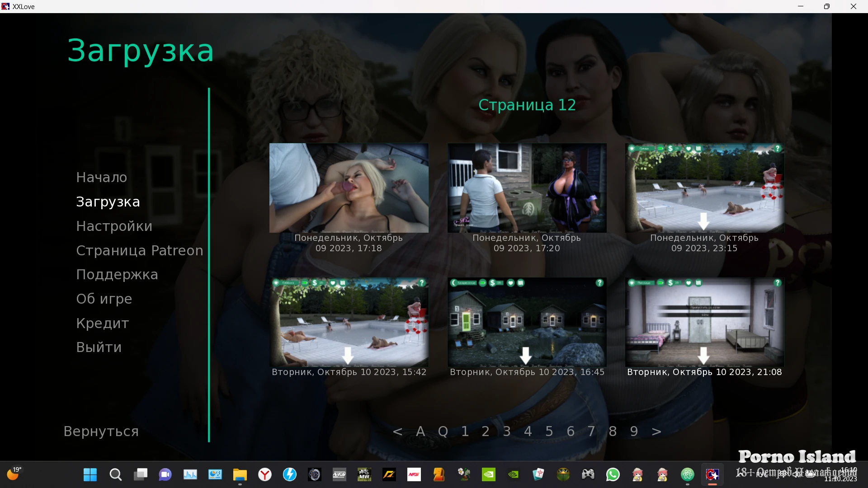This screenshot has width=868, height=488.
Task: Open Настройки menu item
Action: [x=114, y=226]
